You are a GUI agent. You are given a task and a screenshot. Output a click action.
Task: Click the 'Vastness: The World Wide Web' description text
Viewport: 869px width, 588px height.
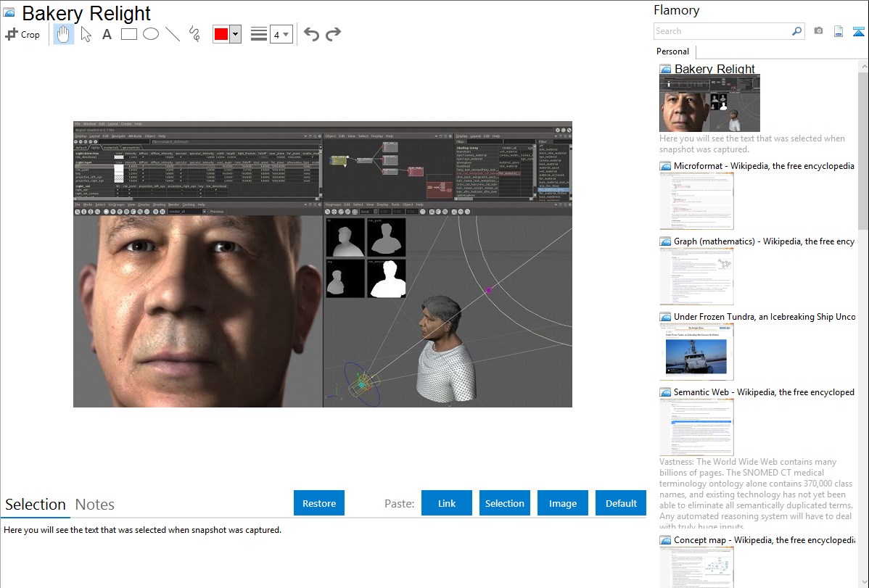point(756,494)
